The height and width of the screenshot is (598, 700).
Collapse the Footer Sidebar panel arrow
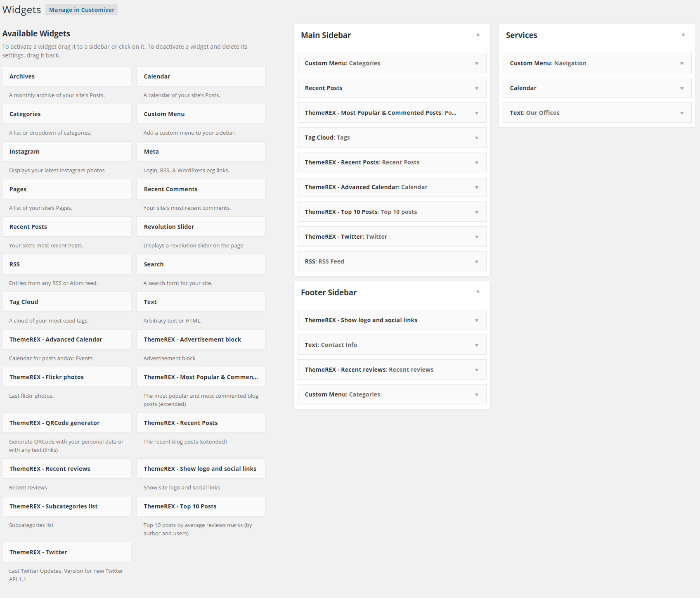pos(478,292)
